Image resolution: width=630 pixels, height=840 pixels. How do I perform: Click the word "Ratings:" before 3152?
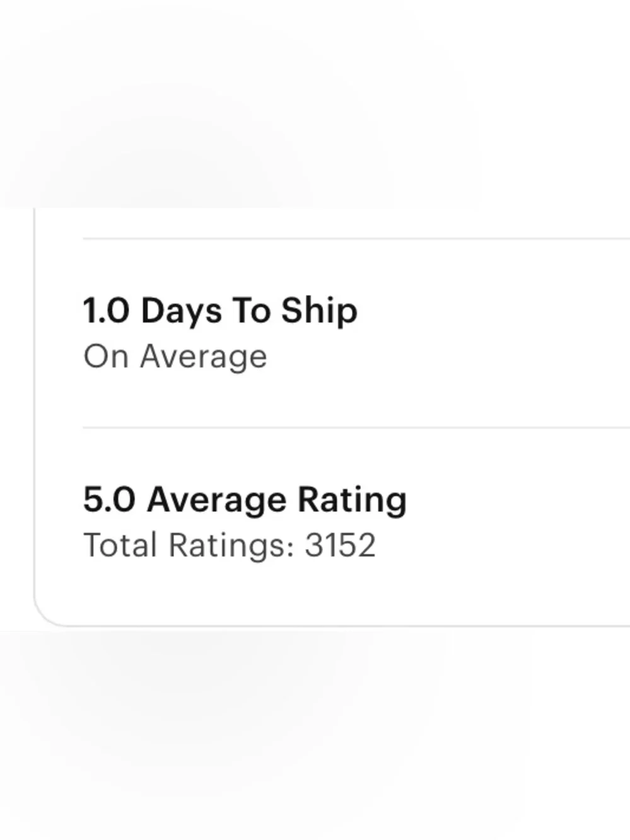231,546
